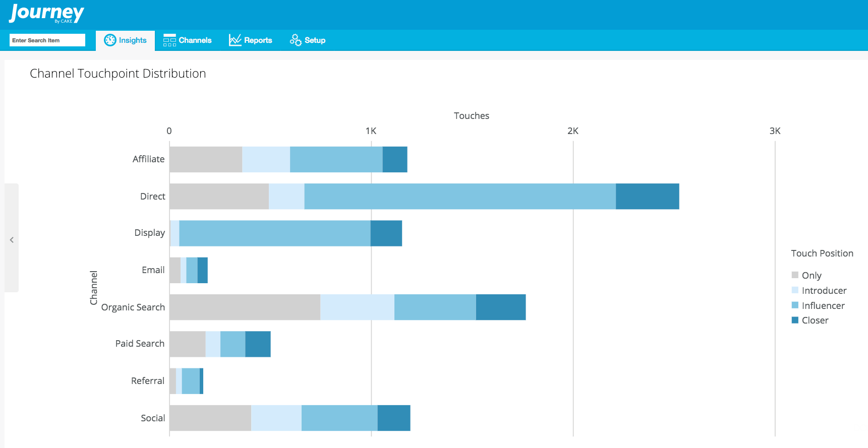This screenshot has height=448, width=868.
Task: Switch to the Channels tab
Action: [x=187, y=40]
